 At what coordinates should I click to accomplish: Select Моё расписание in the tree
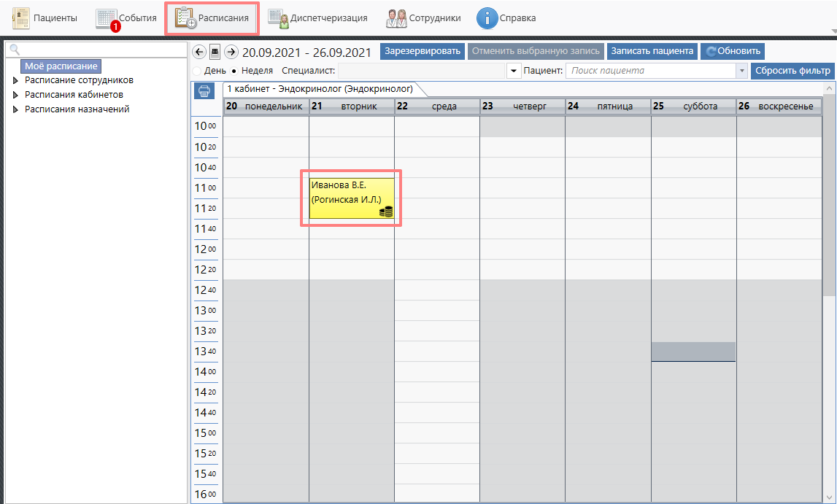tap(61, 66)
